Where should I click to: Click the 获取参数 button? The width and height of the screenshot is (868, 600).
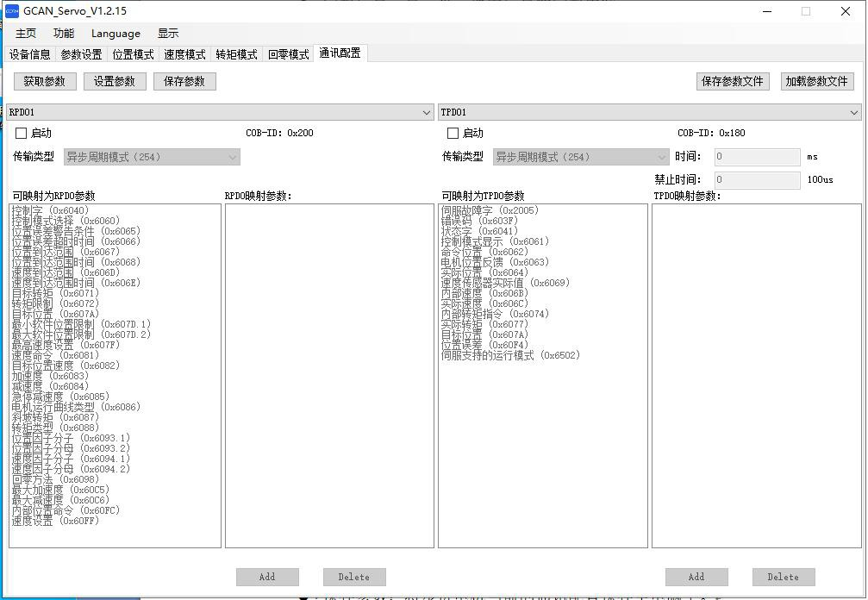tap(45, 81)
